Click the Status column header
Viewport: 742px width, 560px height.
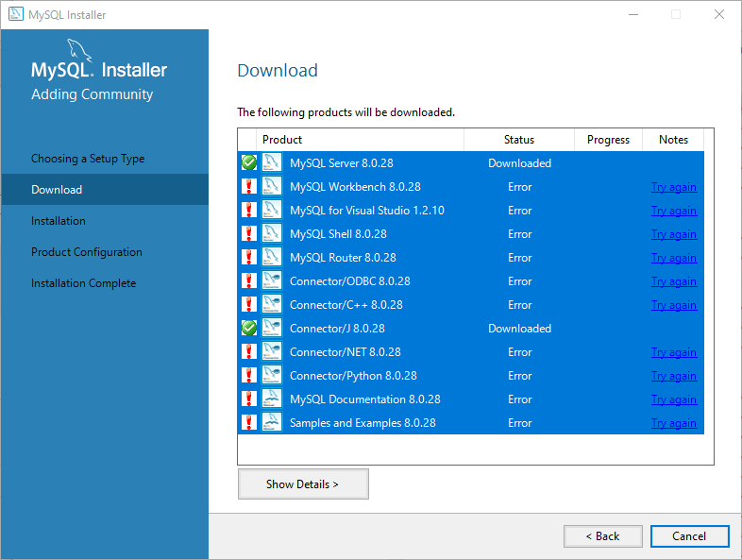(519, 140)
